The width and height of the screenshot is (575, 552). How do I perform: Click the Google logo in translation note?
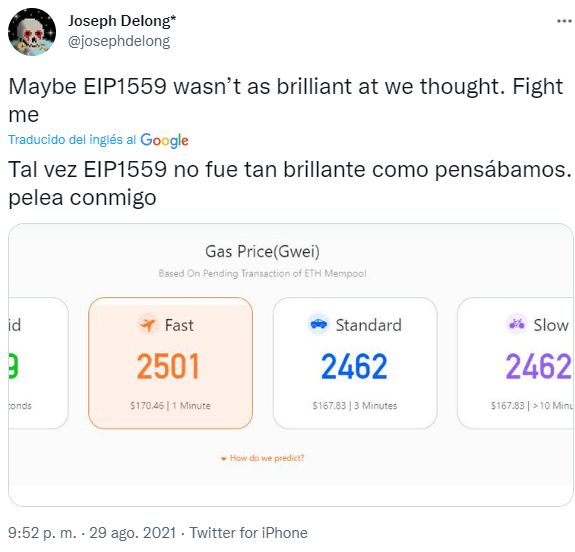tap(164, 140)
